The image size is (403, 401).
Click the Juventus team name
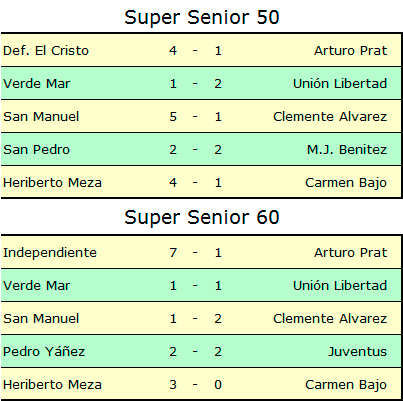click(358, 352)
